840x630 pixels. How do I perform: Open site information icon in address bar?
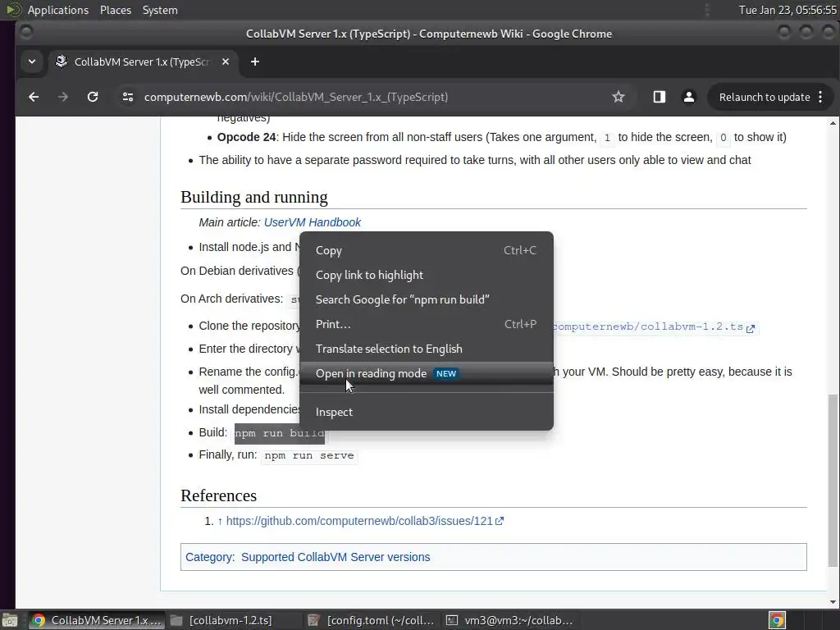[x=127, y=97]
